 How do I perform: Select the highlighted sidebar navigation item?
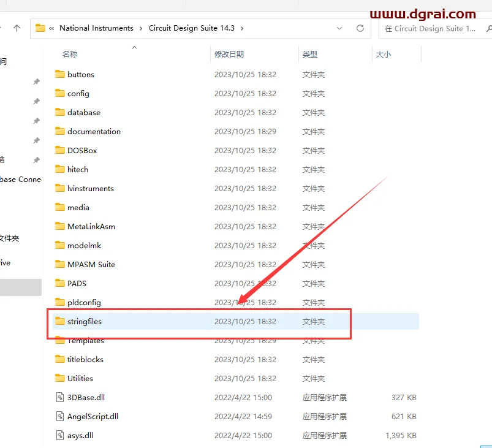[21, 287]
